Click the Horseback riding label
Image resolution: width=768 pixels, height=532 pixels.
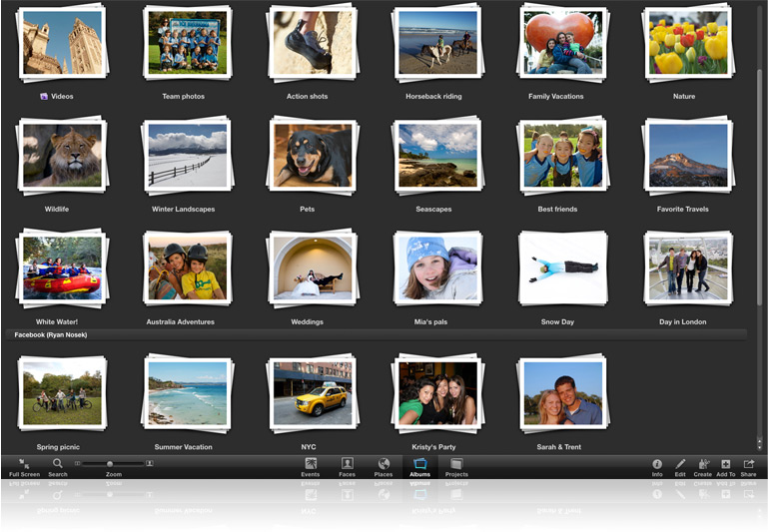click(433, 97)
